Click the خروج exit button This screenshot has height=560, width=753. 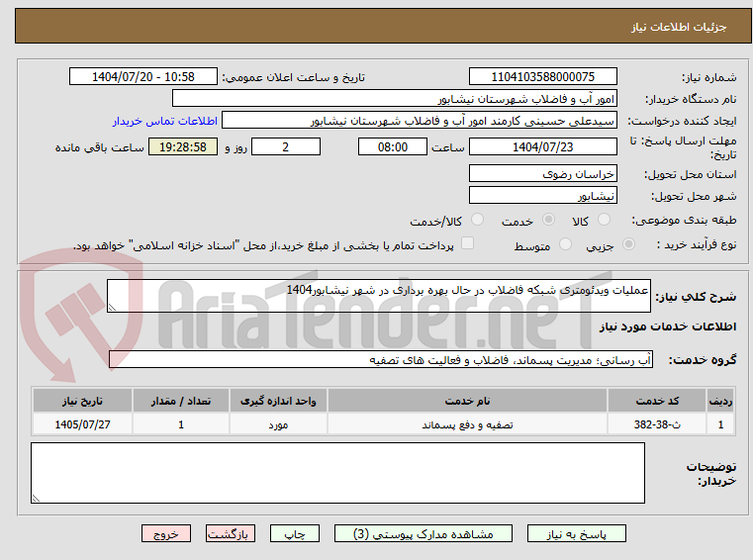(x=165, y=533)
